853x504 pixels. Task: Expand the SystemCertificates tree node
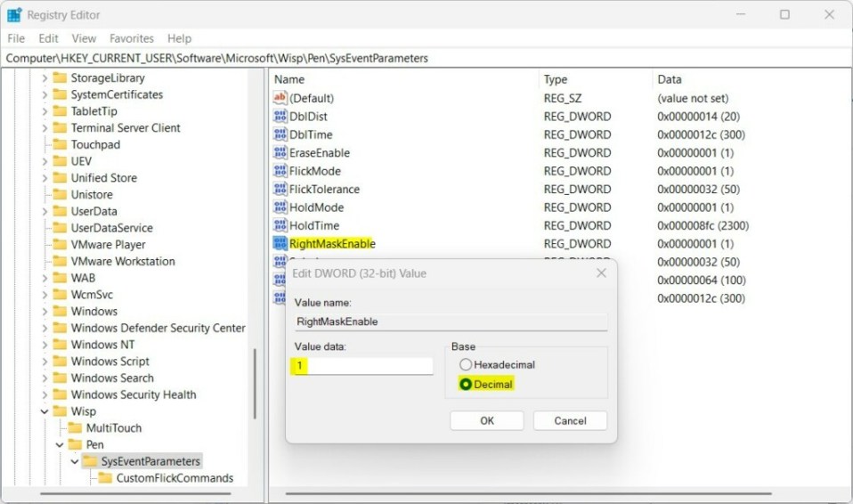45,94
